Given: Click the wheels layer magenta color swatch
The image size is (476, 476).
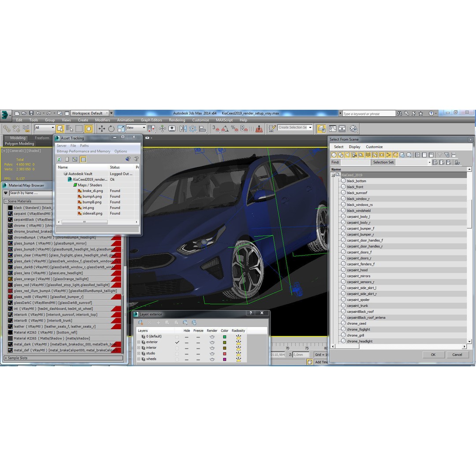Looking at the screenshot, I should [225, 359].
